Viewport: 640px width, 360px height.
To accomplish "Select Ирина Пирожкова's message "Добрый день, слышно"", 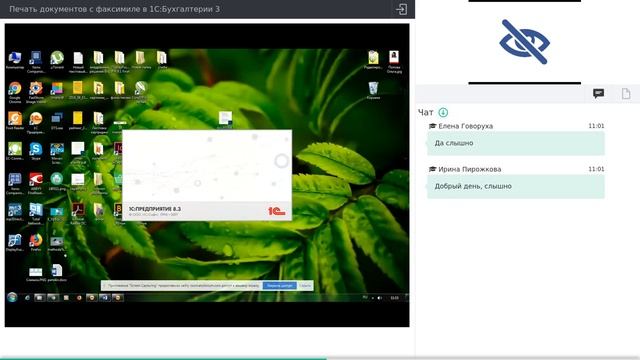I will click(x=516, y=187).
